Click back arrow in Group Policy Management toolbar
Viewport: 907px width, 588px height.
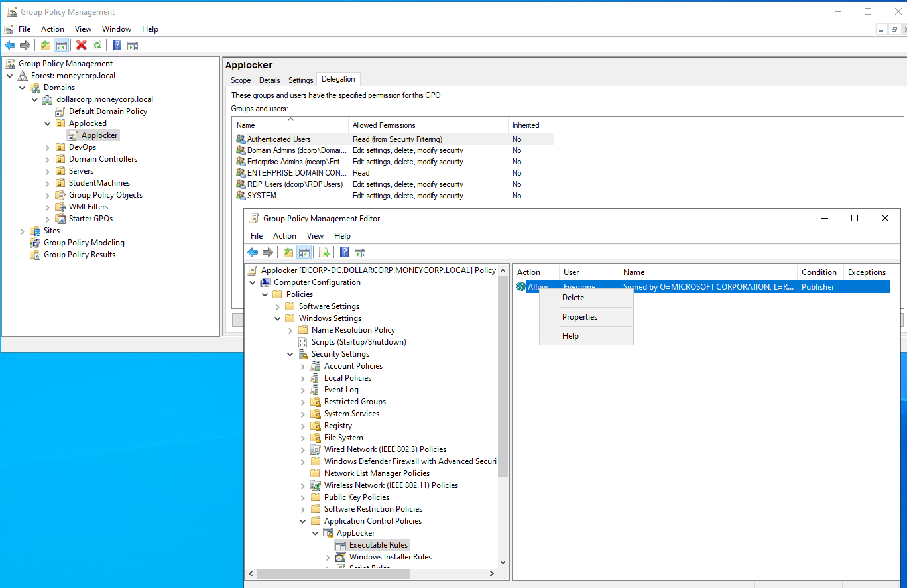tap(10, 45)
